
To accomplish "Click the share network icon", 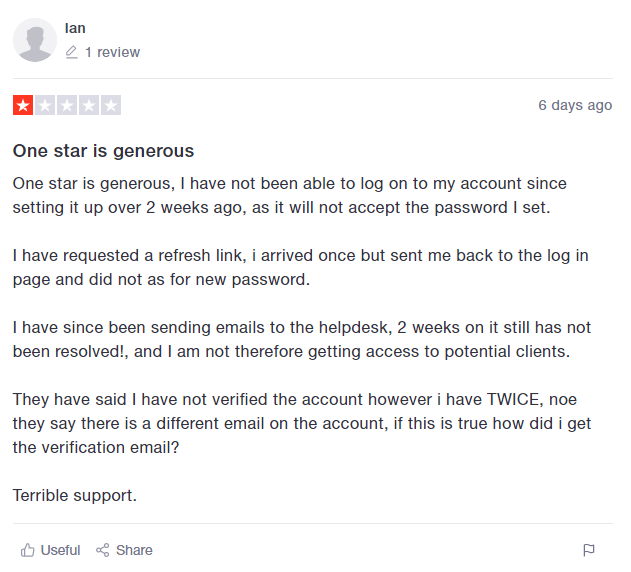I will coord(103,550).
